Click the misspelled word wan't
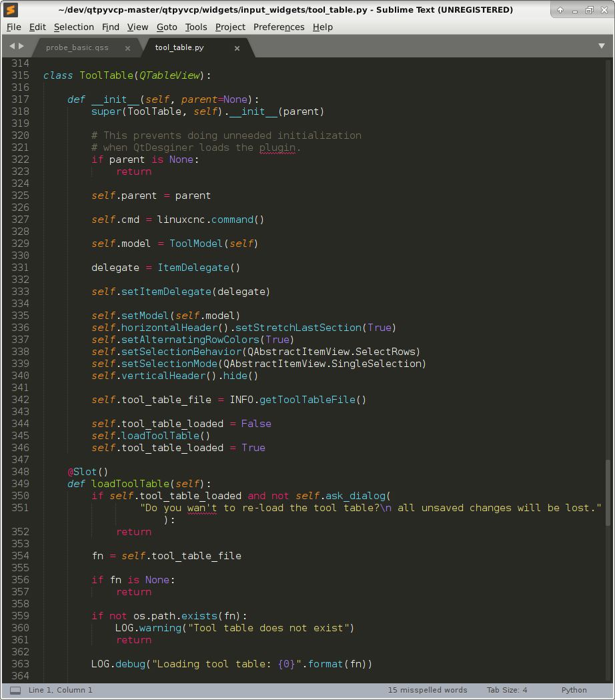Screen dimensions: 615x700 [202, 508]
